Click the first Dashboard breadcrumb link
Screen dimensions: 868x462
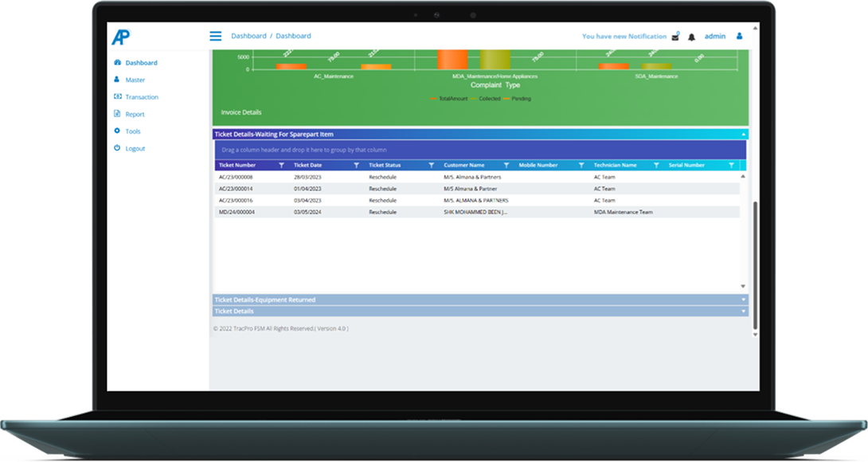click(248, 36)
